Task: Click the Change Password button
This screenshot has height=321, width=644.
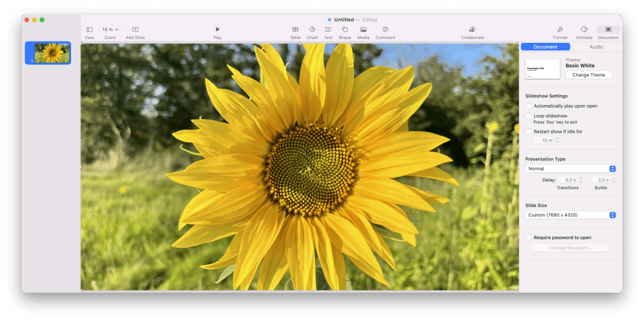Action: click(x=570, y=248)
